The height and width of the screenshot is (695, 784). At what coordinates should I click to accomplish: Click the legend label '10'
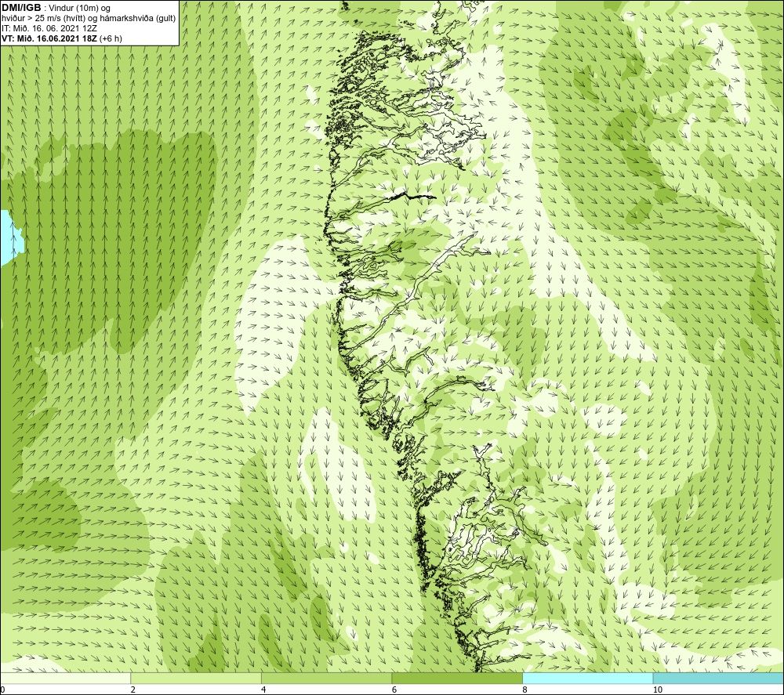click(x=658, y=690)
